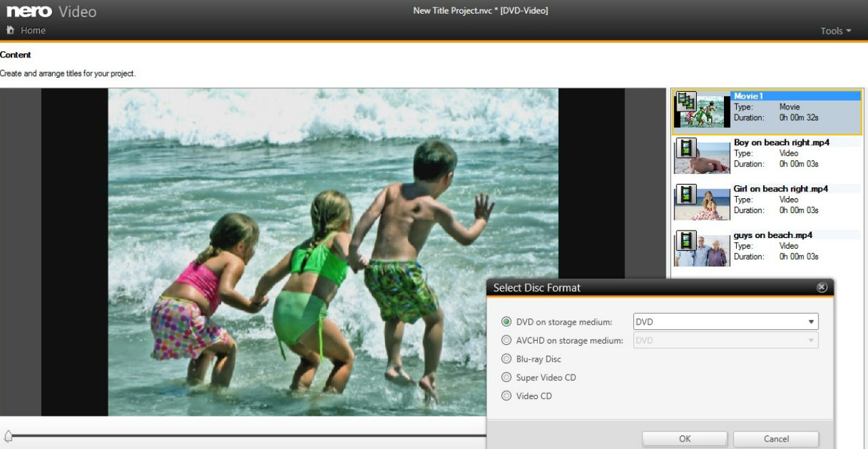Choose the Blu-ray Disc radio button

(507, 359)
